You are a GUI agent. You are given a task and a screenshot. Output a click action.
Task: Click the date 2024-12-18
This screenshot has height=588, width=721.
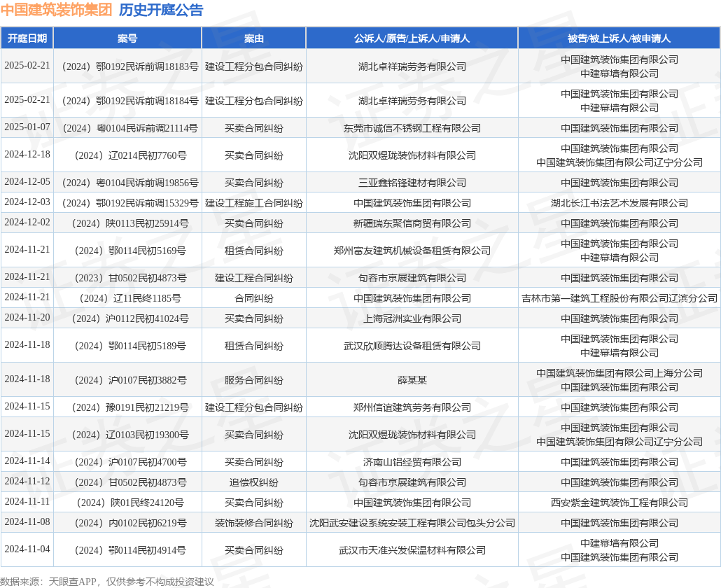(27, 154)
